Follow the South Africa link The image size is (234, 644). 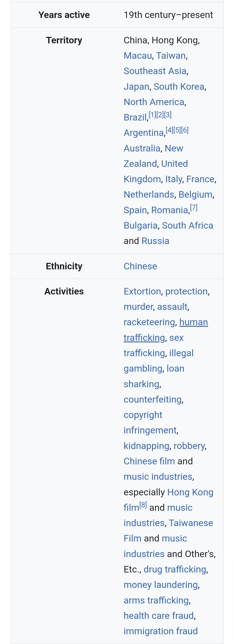187,226
